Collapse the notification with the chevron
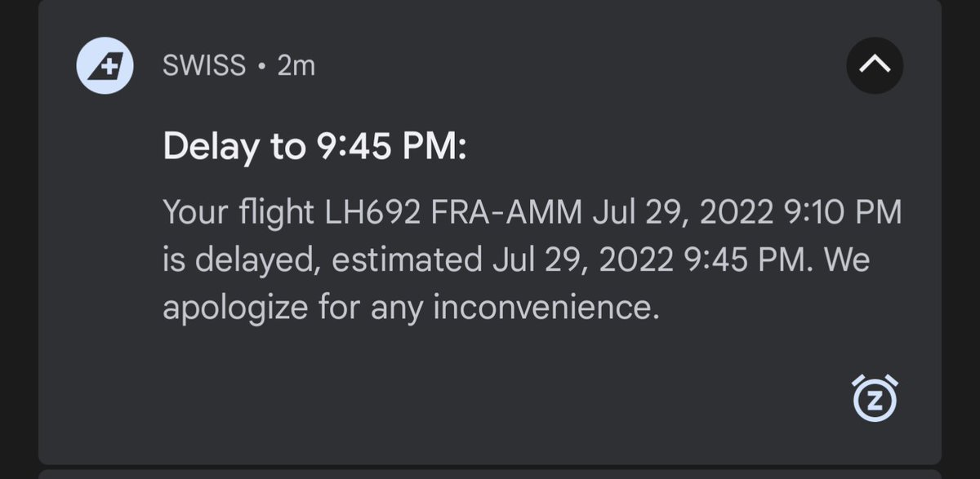Viewport: 980px width, 479px height. pos(874,66)
